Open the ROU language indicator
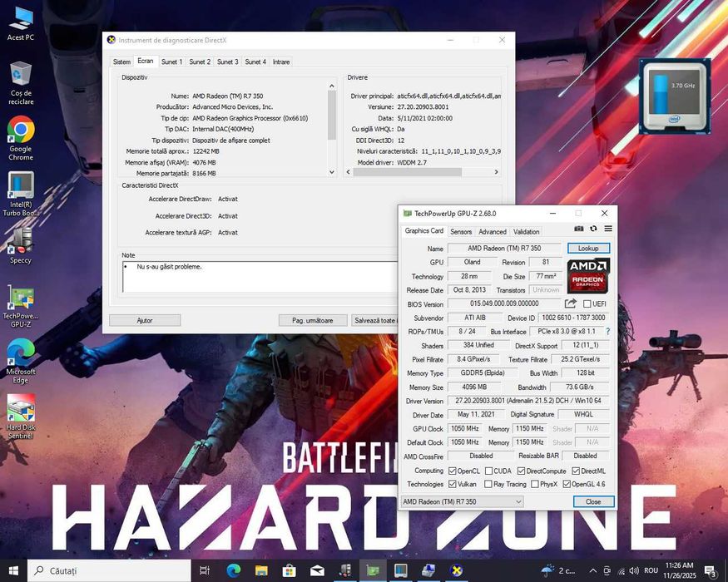Image resolution: width=728 pixels, height=582 pixels. pyautogui.click(x=651, y=570)
